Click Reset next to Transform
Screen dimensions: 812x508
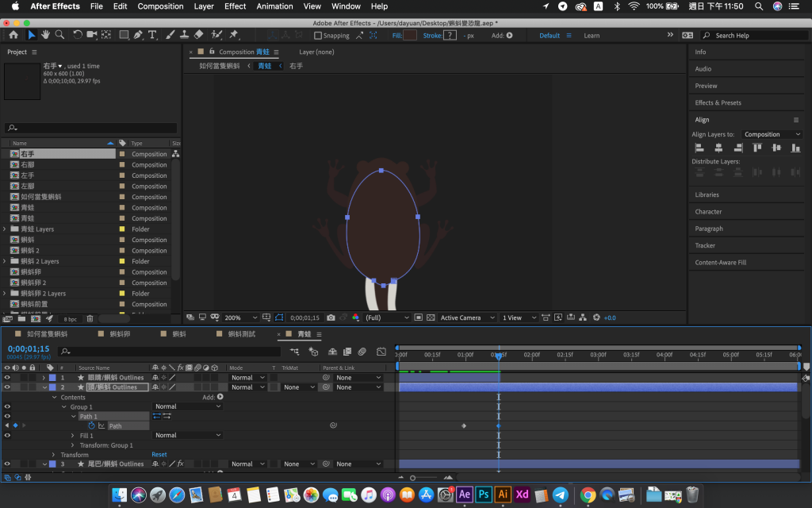click(159, 455)
